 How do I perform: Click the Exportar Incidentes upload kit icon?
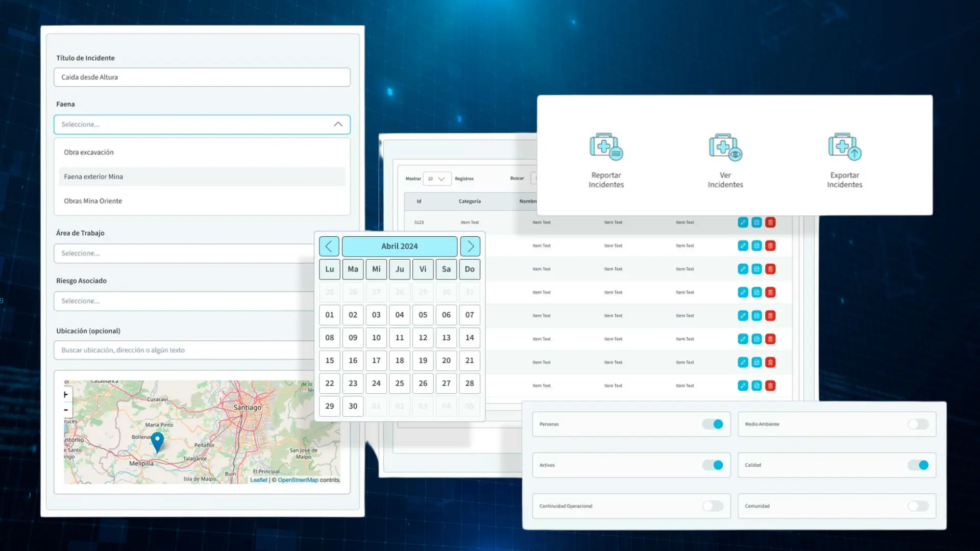pos(845,147)
